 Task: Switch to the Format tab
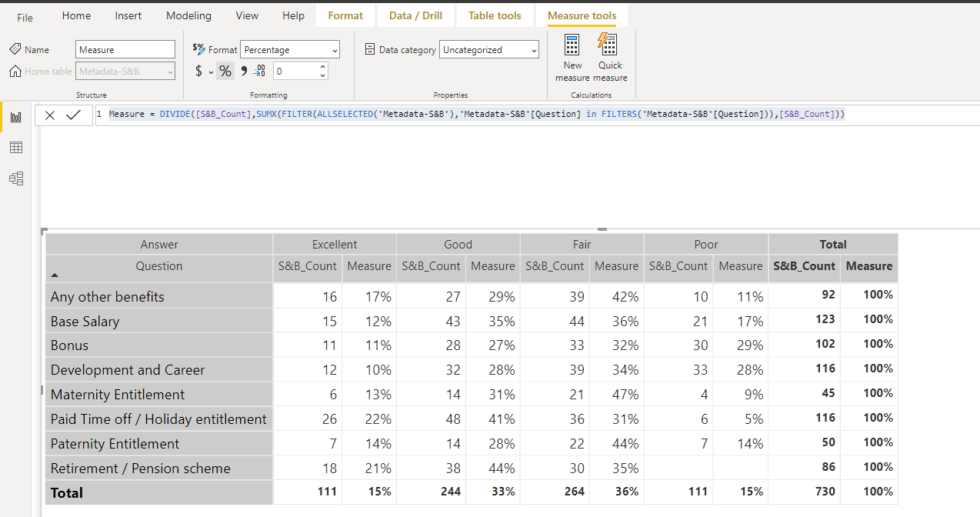[345, 15]
